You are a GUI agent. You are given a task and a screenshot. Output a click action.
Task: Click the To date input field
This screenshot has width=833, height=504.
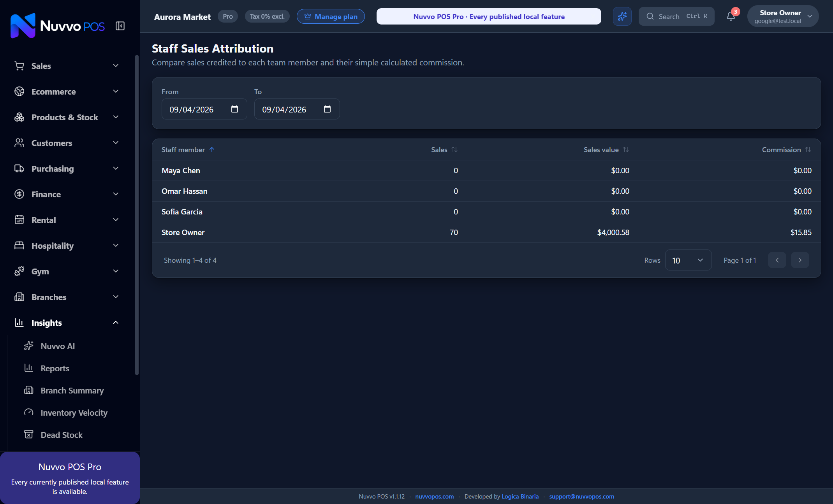coord(297,109)
